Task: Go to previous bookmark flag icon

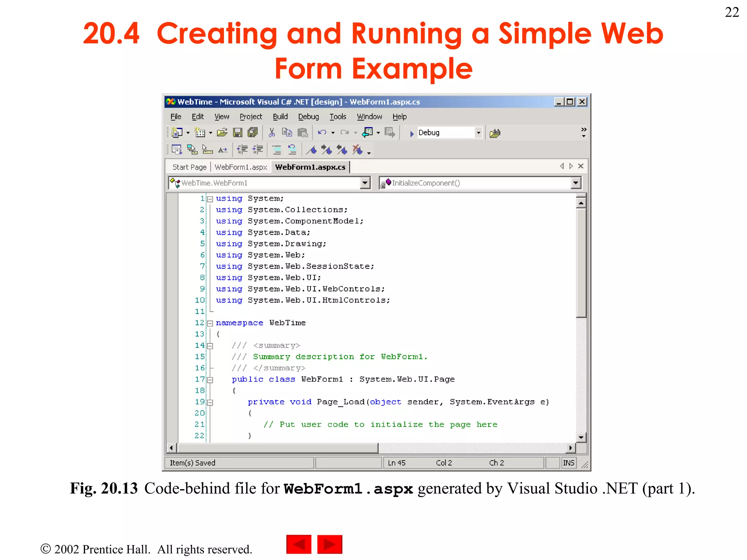Action: pyautogui.click(x=342, y=150)
